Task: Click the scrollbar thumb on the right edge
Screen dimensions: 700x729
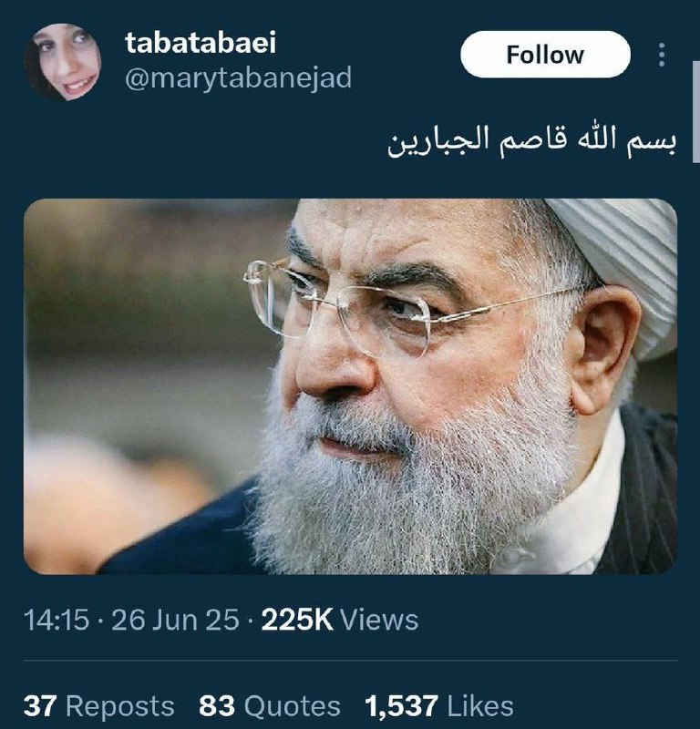Action: point(696,111)
